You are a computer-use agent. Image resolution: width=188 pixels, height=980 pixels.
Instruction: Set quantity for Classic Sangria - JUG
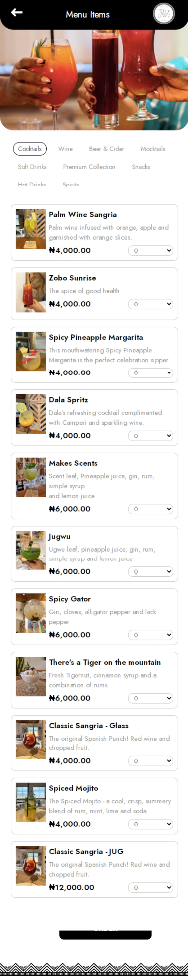[151, 888]
